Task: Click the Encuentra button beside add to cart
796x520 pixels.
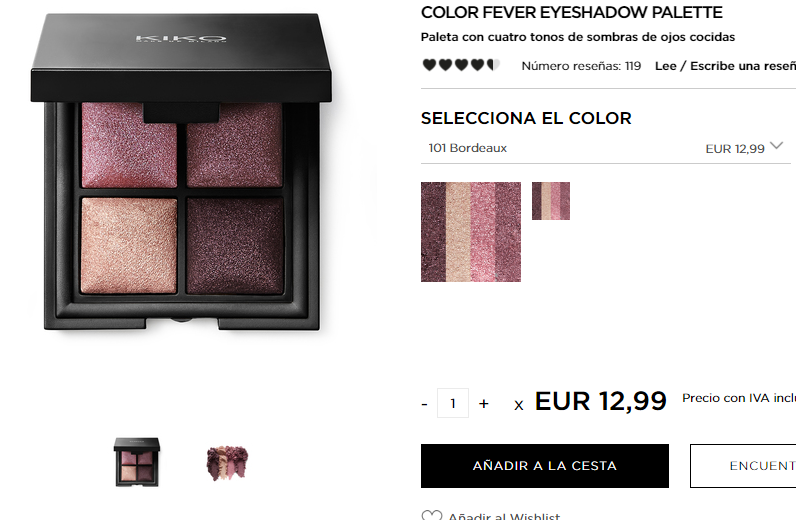Action: [x=743, y=466]
